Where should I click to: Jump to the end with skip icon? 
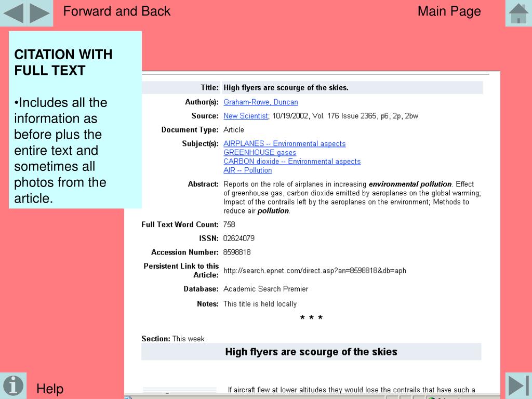(518, 386)
